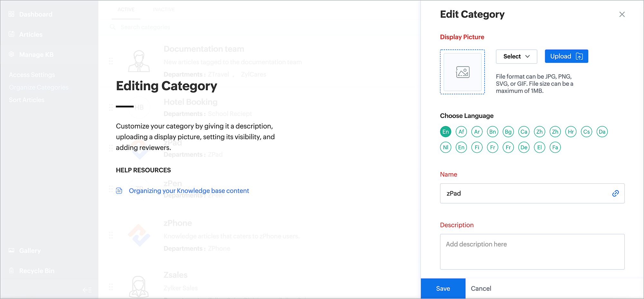The image size is (644, 299).
Task: Click the Name input field containing zPad
Action: pos(532,193)
